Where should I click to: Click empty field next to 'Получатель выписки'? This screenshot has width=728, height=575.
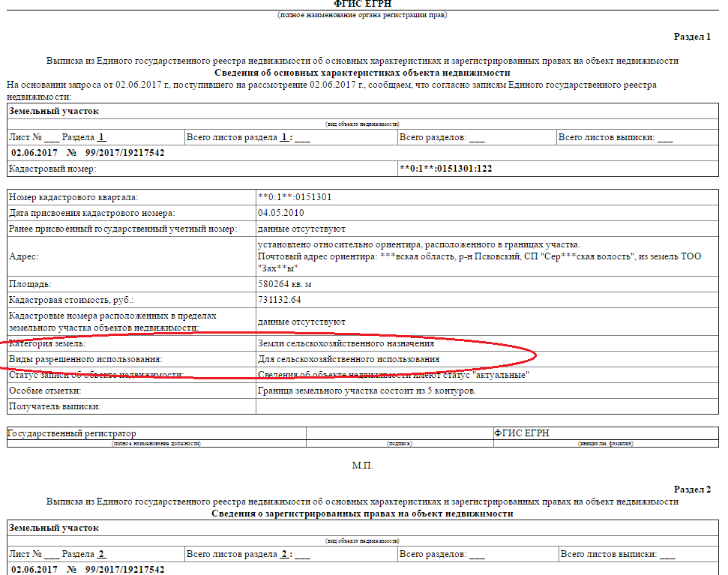[x=488, y=406]
